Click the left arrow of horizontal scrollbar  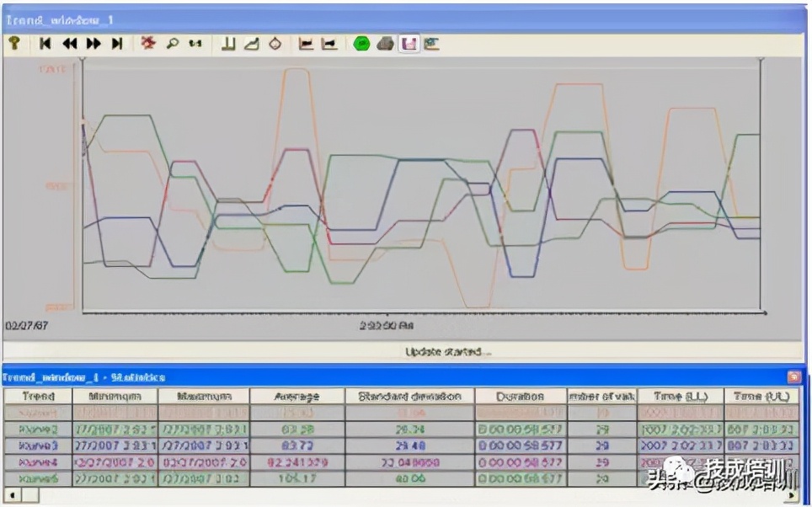10,494
